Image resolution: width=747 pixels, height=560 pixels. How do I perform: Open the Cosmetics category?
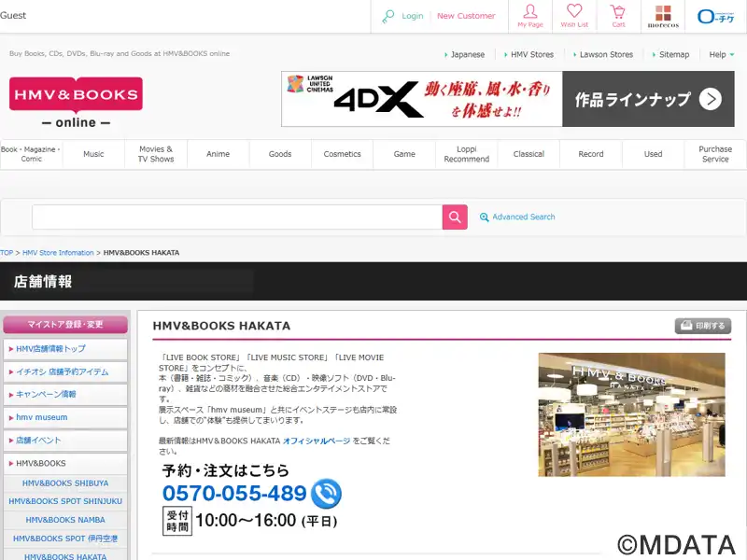point(342,154)
